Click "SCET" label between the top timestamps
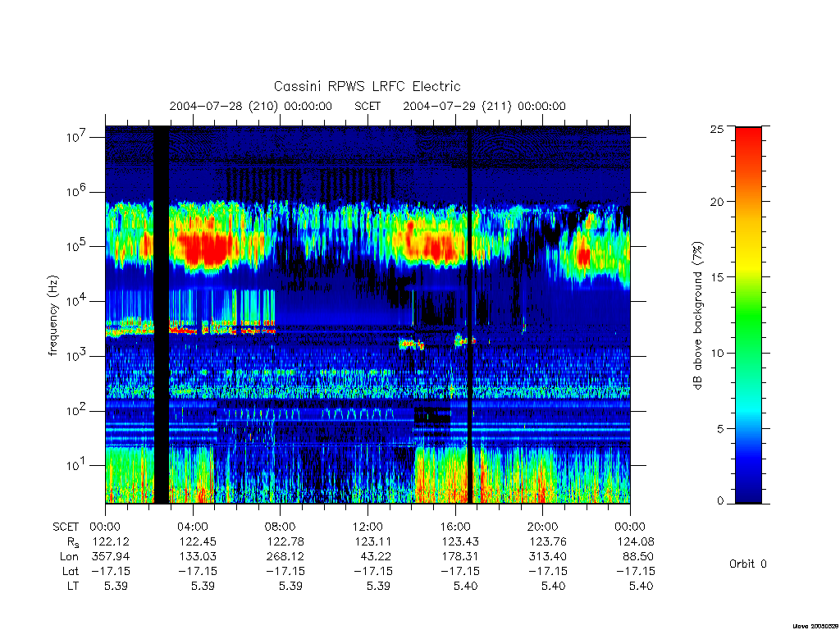 coord(367,106)
